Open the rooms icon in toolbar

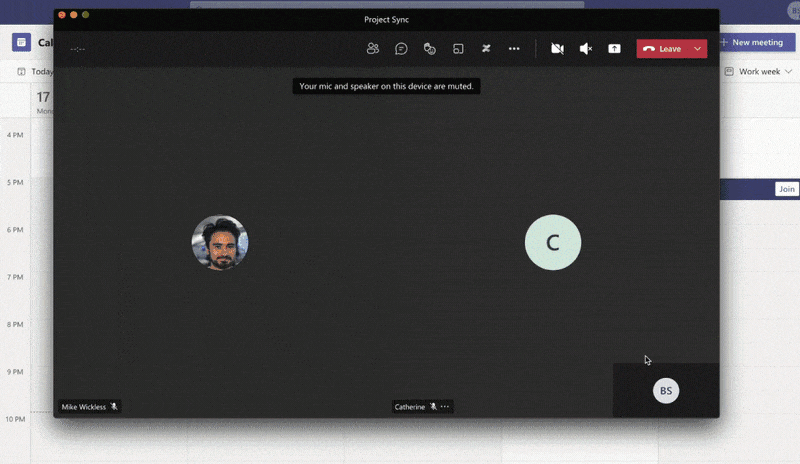(458, 48)
